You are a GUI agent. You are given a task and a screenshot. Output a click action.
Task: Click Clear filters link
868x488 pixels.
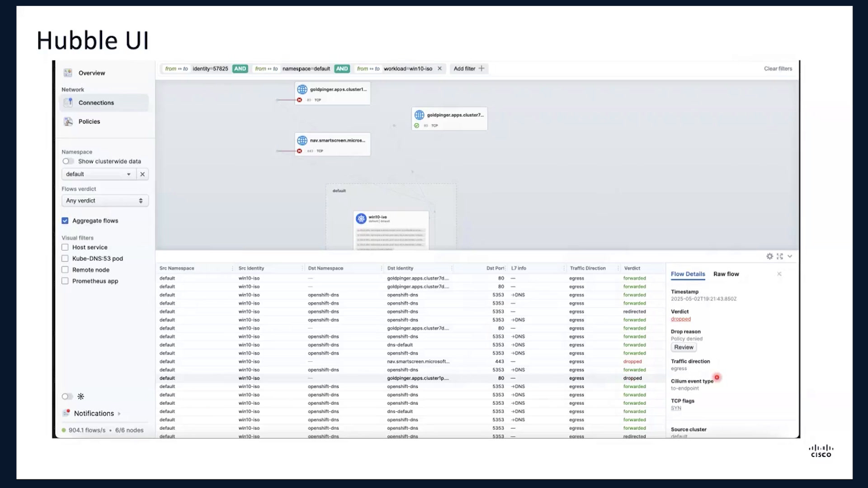(778, 69)
